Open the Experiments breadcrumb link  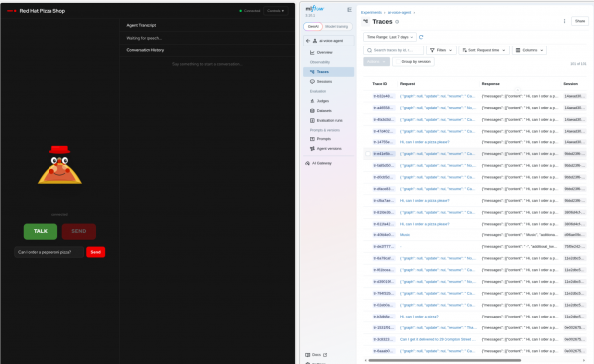pyautogui.click(x=371, y=12)
